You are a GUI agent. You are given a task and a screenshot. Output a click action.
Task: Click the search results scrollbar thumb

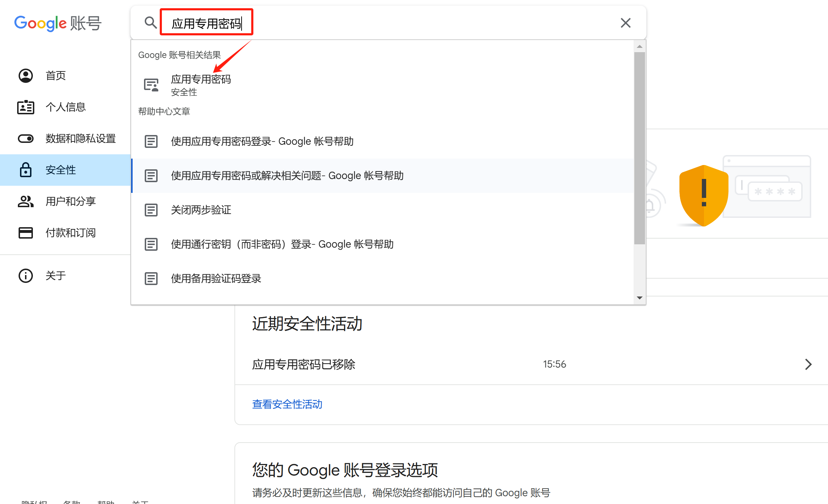tap(640, 148)
